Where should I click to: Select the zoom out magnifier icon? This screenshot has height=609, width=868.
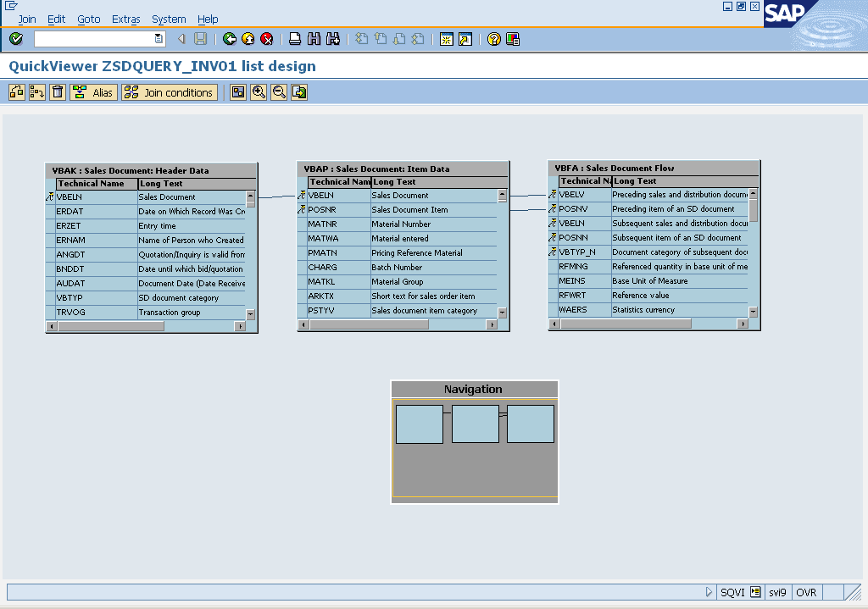[x=279, y=92]
